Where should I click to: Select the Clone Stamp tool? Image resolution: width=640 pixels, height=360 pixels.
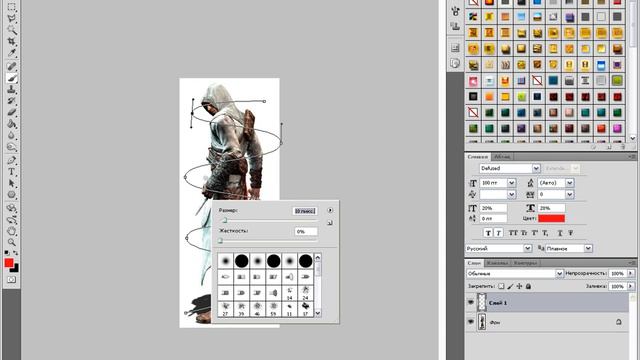click(11, 89)
